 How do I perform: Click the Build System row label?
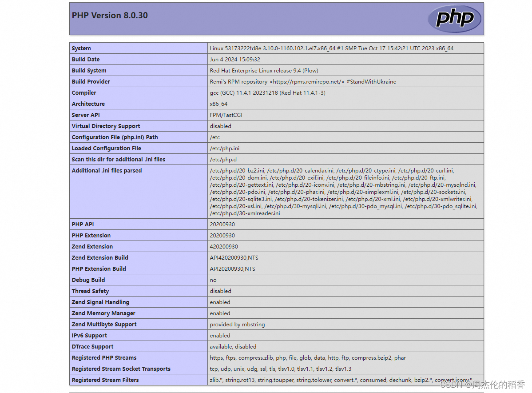89,70
